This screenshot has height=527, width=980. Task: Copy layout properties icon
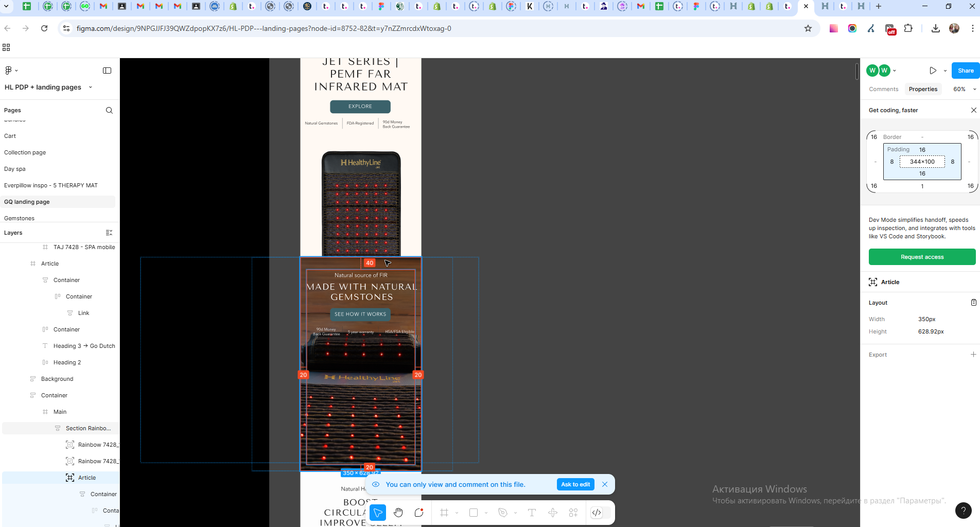coord(973,303)
